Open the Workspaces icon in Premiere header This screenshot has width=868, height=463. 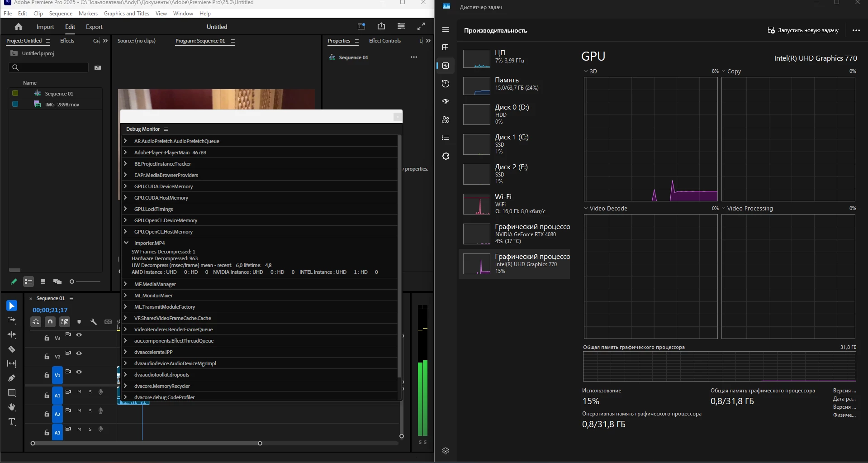pos(361,27)
